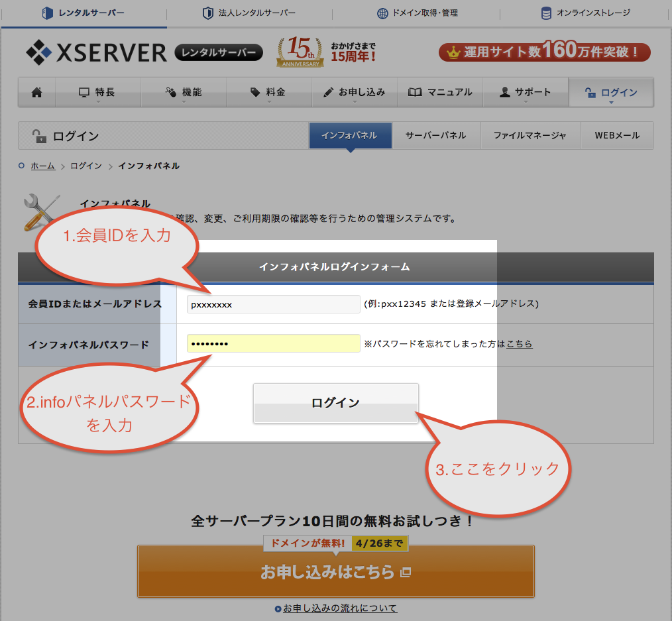Click the dropdown arrow under サポート
The height and width of the screenshot is (621, 672).
pyautogui.click(x=526, y=102)
